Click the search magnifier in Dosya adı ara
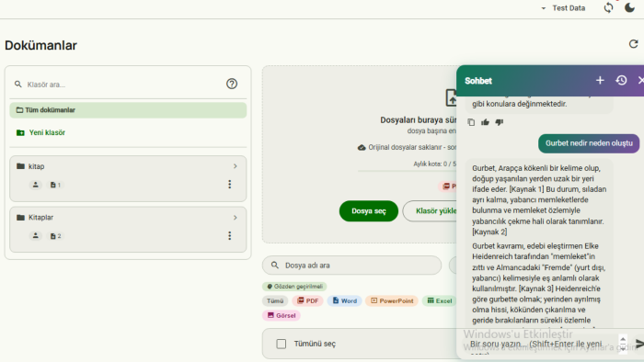 coord(275,266)
